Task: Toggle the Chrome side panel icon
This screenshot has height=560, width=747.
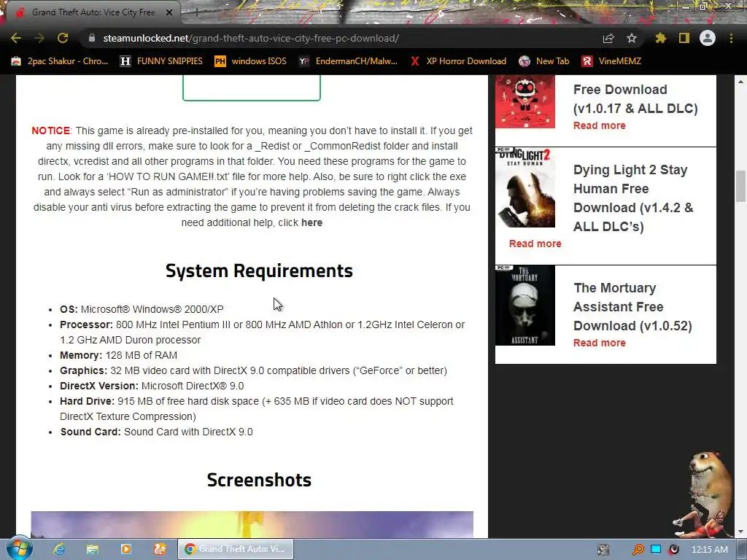Action: tap(684, 38)
